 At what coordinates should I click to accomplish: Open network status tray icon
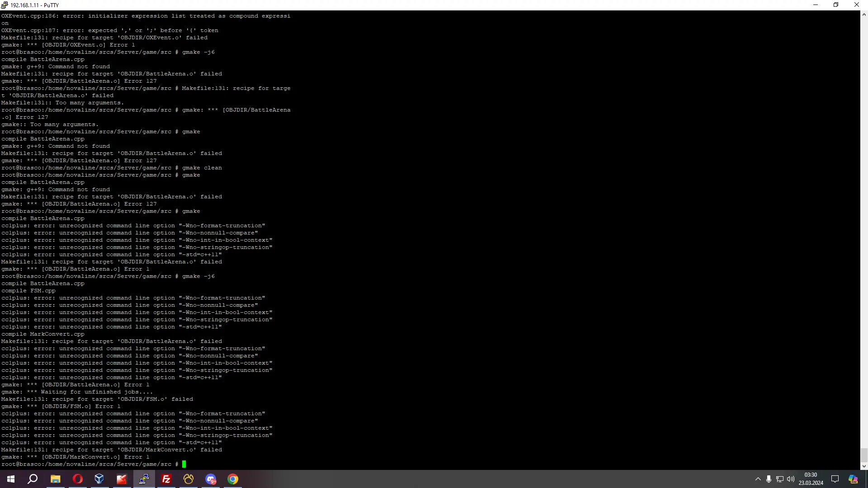pos(780,479)
